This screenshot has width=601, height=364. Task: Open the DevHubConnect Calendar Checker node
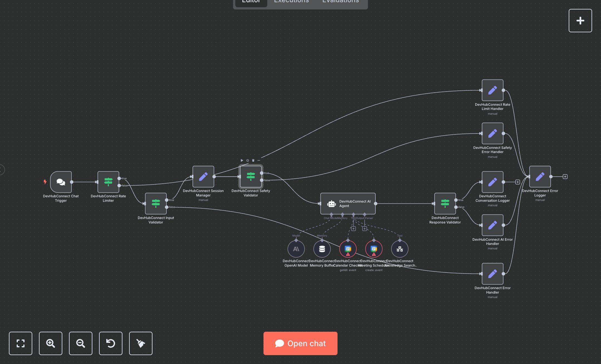tap(348, 249)
